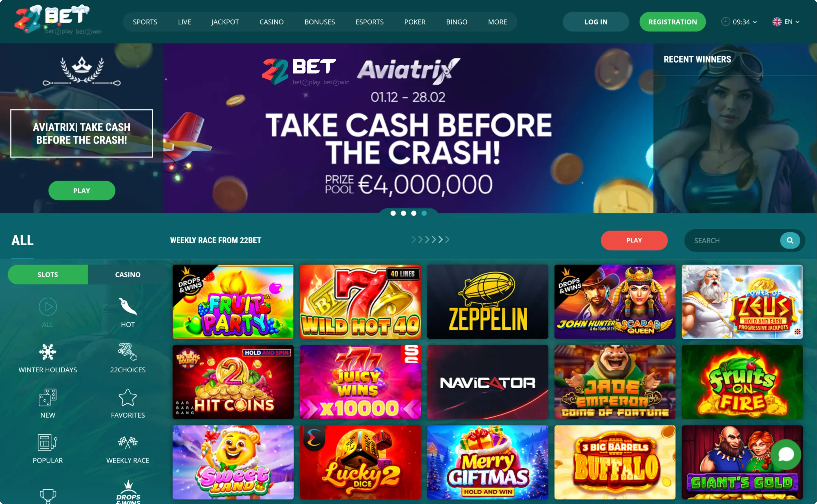Select the HOT chili pepper category icon
Screen dimensions: 817x504
[x=128, y=307]
